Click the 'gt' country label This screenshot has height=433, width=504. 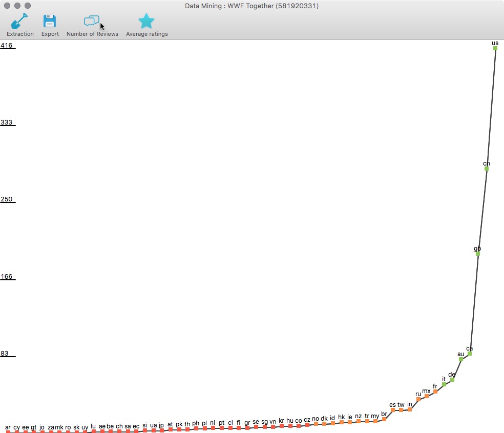pos(33,427)
